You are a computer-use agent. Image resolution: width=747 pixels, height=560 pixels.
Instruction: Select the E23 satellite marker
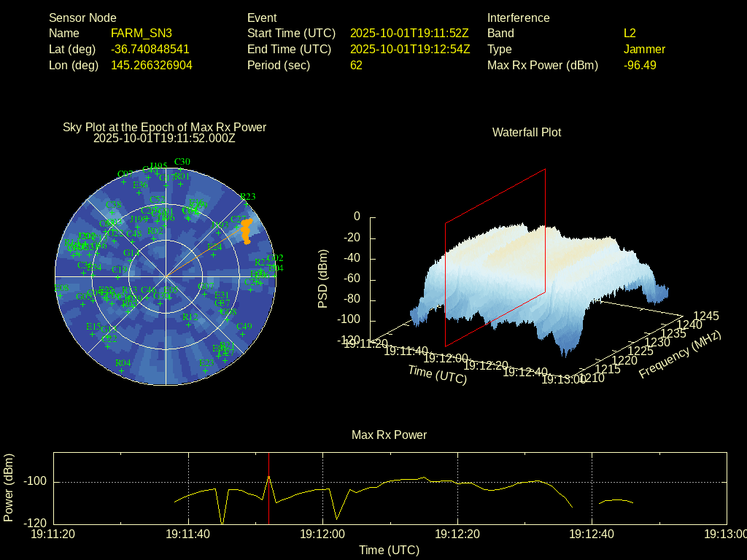[206, 370]
